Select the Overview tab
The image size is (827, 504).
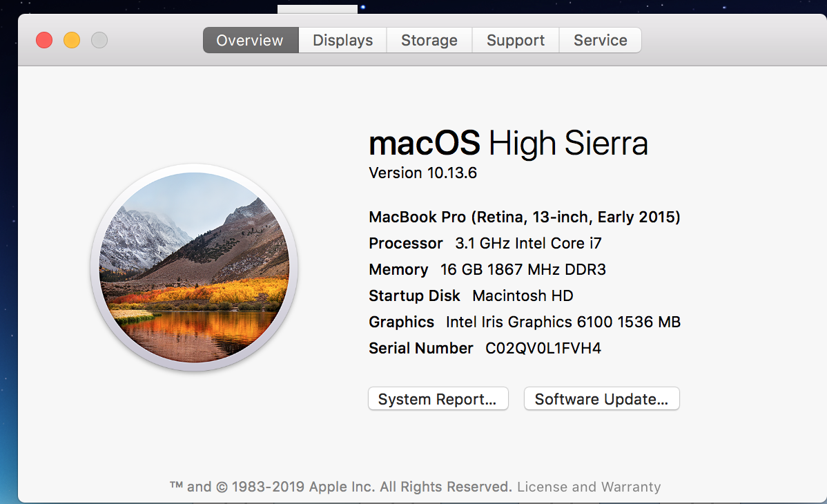pyautogui.click(x=250, y=40)
